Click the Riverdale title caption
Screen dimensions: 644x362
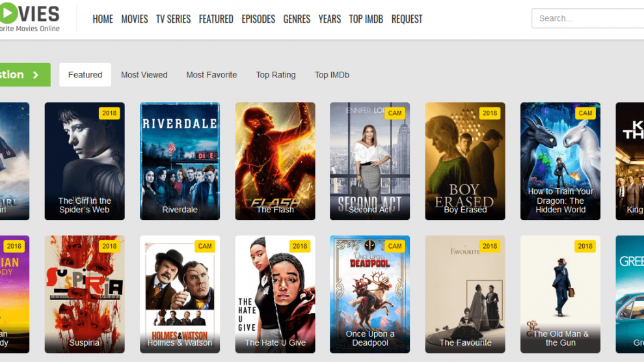180,210
